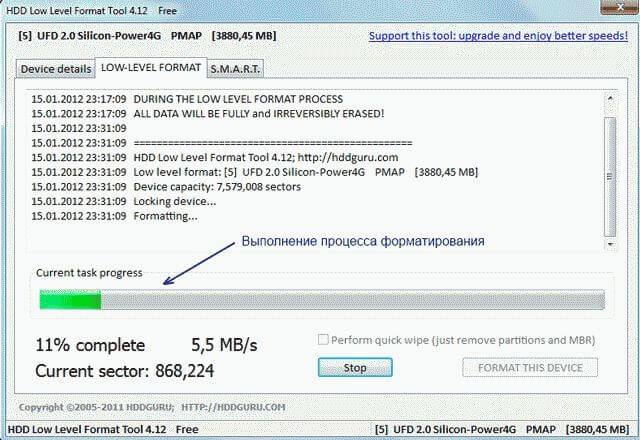Select 'Device capacity: 7,579,008 sectors' log line
This screenshot has width=640, height=440.
[x=166, y=187]
